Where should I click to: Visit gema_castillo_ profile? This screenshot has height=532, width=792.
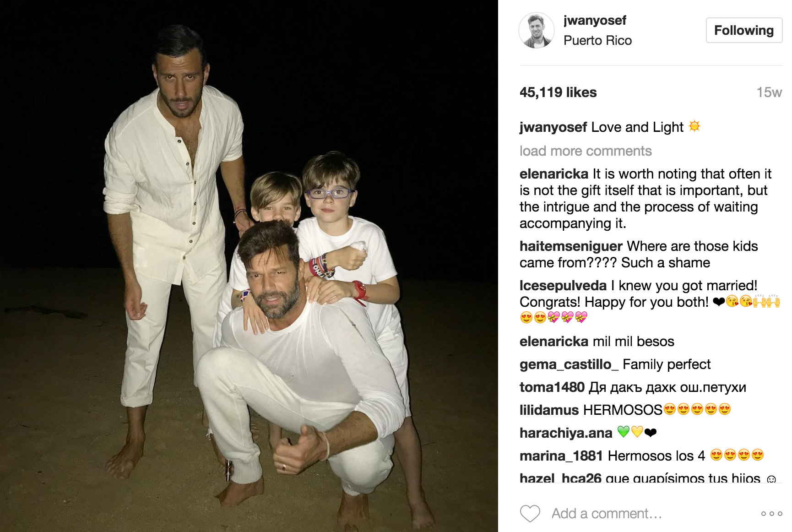click(x=569, y=364)
